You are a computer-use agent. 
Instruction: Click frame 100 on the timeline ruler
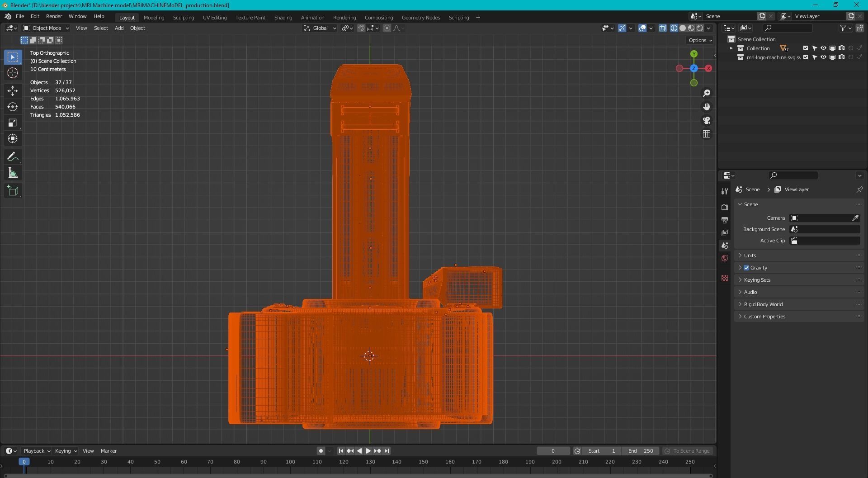(x=290, y=462)
